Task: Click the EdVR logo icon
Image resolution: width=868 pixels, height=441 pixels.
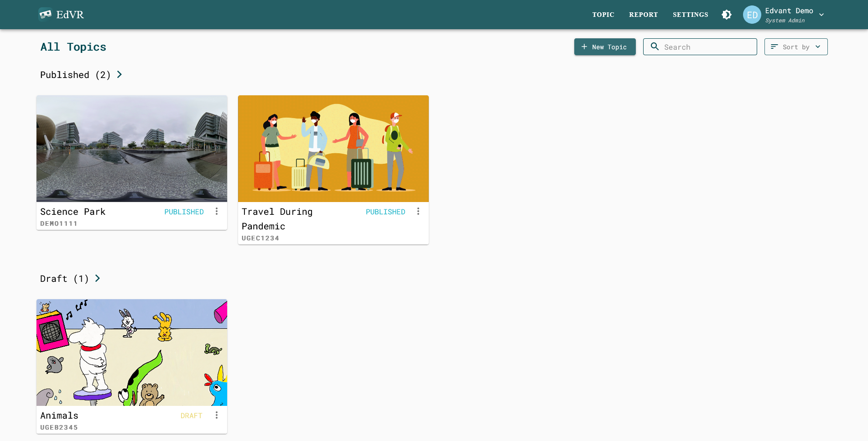Action: click(45, 15)
